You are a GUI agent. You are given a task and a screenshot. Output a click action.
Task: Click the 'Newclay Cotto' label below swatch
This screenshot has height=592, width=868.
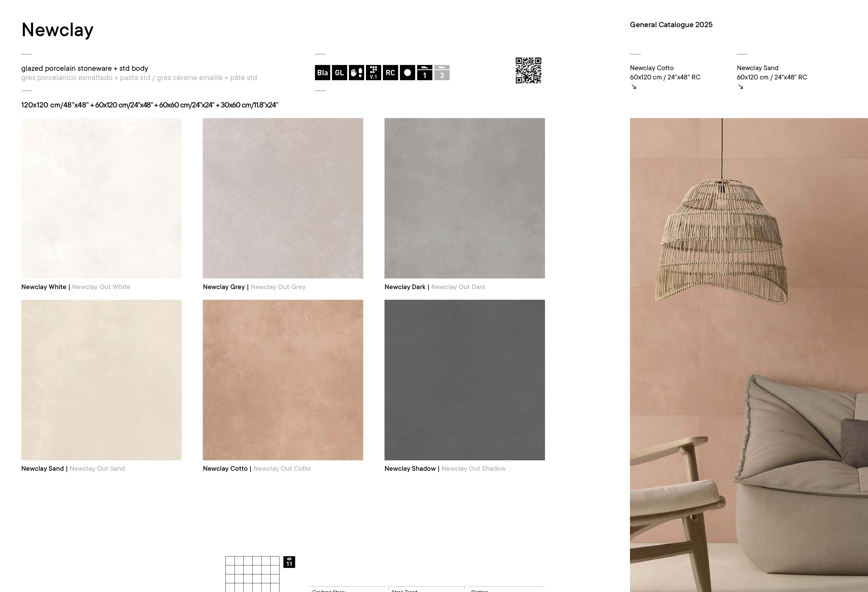click(x=225, y=469)
